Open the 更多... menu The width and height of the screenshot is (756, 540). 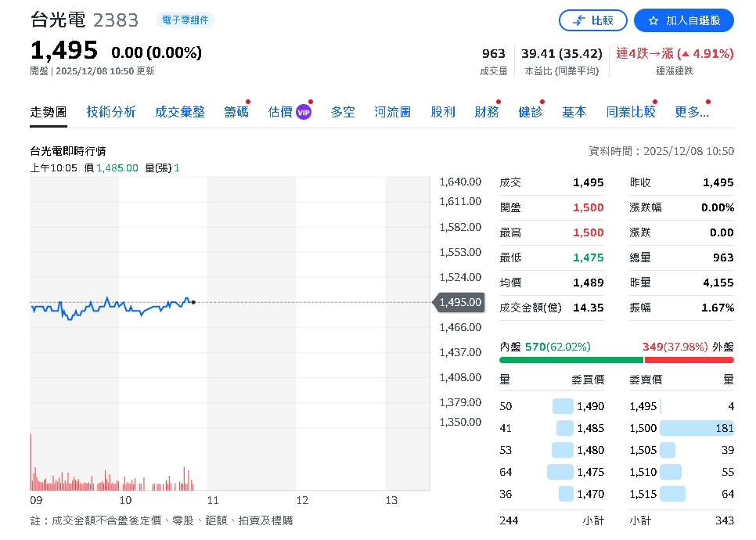[x=691, y=112]
